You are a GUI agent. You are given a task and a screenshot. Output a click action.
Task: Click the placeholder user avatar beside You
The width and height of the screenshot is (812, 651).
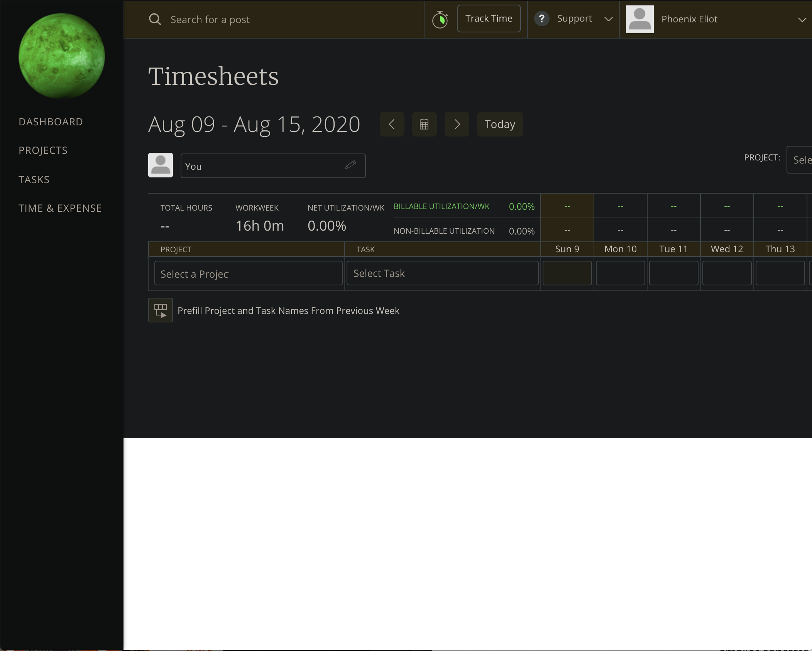[x=160, y=165]
